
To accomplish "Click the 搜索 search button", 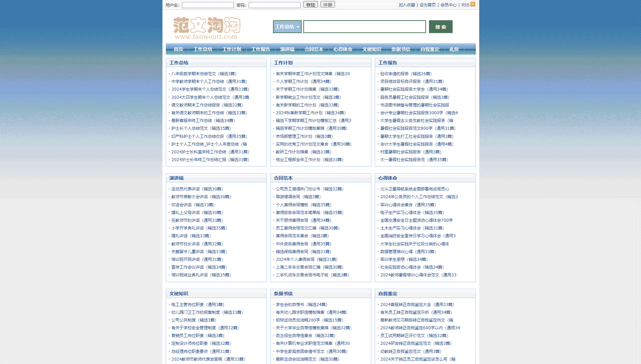I will pos(441,27).
